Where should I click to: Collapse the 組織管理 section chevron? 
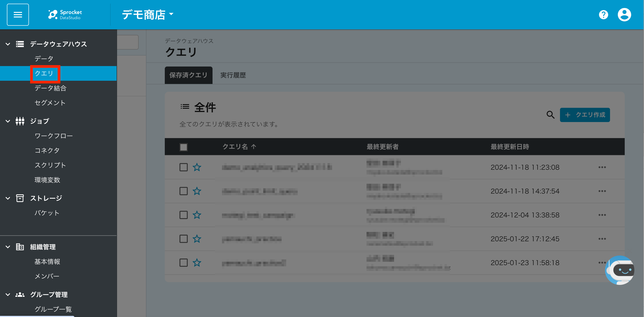point(8,247)
